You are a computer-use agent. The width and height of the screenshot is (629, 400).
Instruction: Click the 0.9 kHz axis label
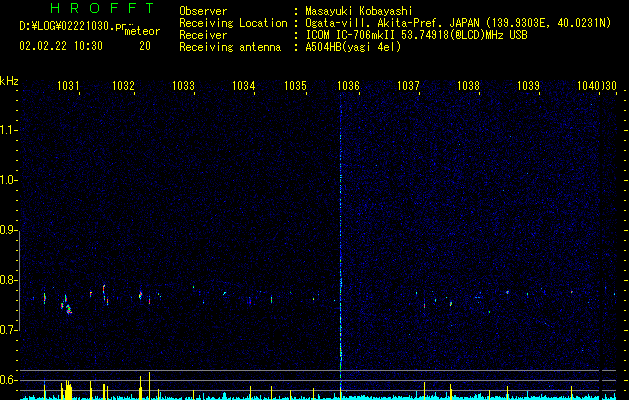(8, 230)
